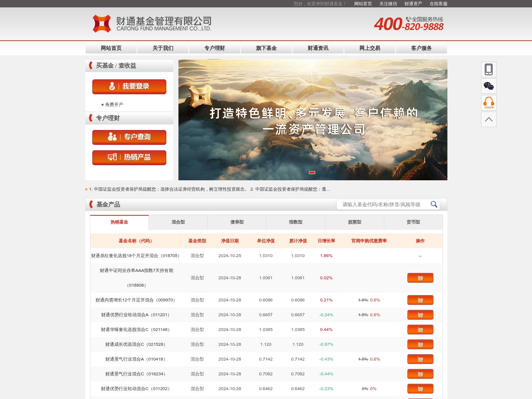532x399 pixels.
Task: Click 在线客服 link in top bar
Action: [439, 4]
